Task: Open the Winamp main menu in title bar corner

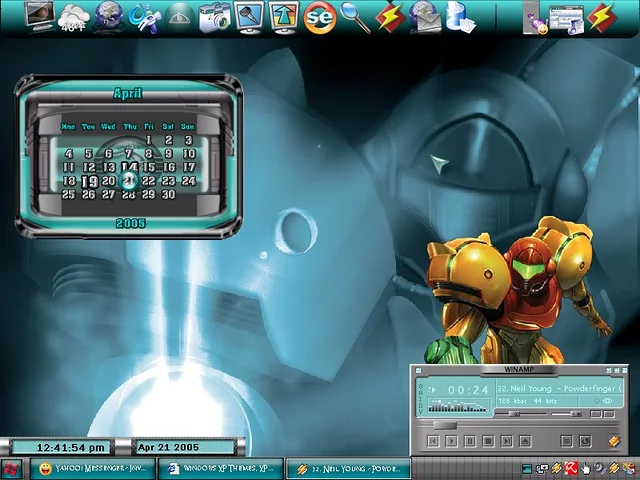Action: point(420,371)
